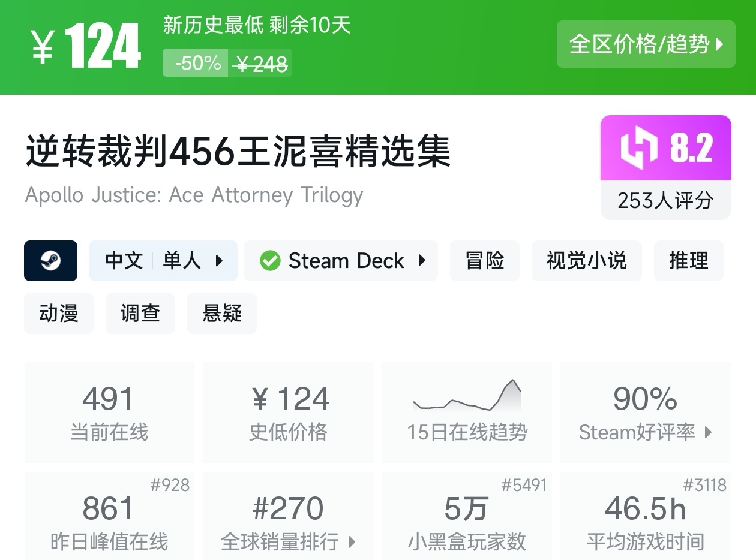This screenshot has width=756, height=560.
Task: Open the 全区价格/趋势 price trend button
Action: [646, 44]
